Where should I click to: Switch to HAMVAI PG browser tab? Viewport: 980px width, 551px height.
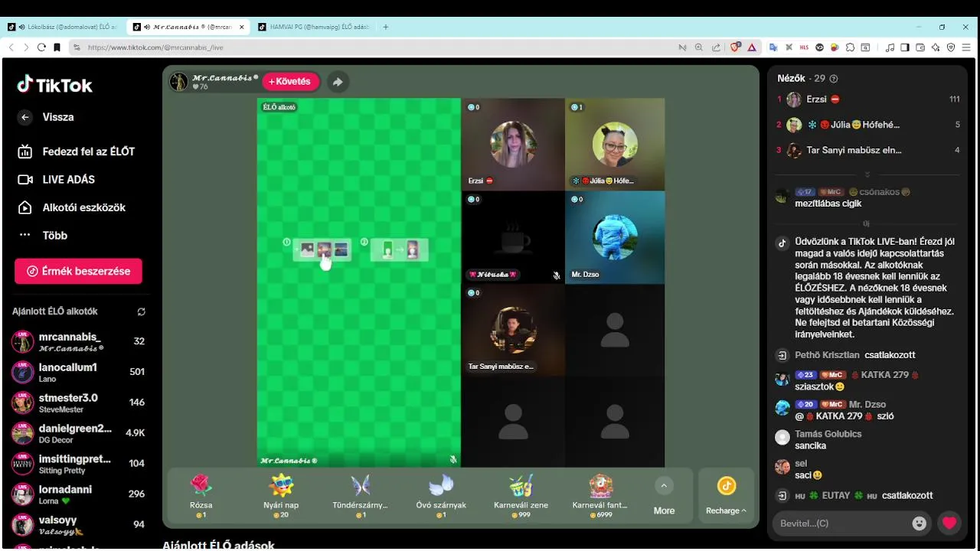[314, 27]
